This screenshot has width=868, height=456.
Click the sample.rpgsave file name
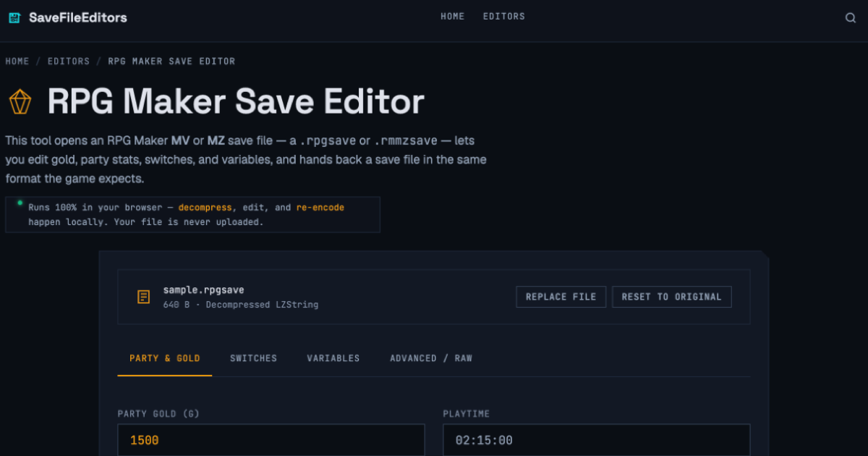[x=203, y=290]
